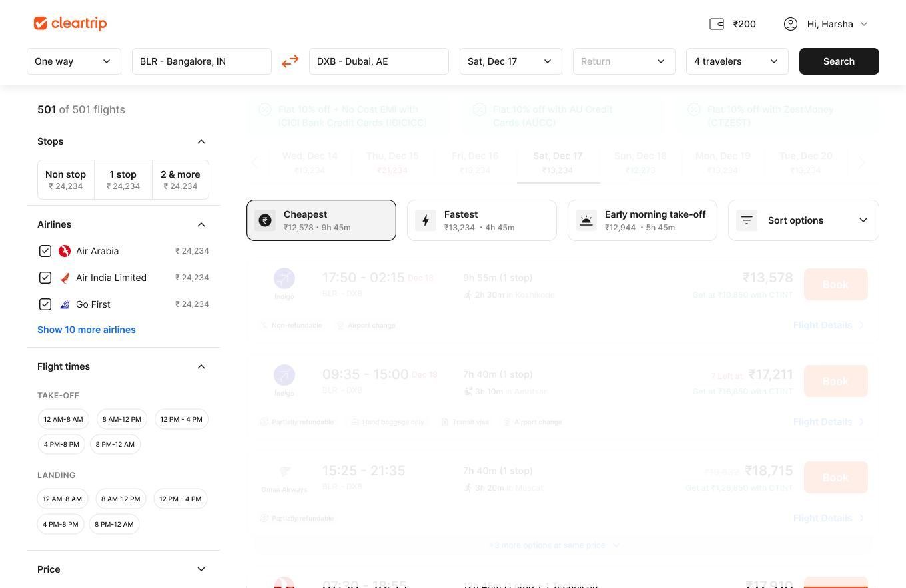Click the Air India Limited logo
Screen dimensions: 906x588
click(x=65, y=278)
